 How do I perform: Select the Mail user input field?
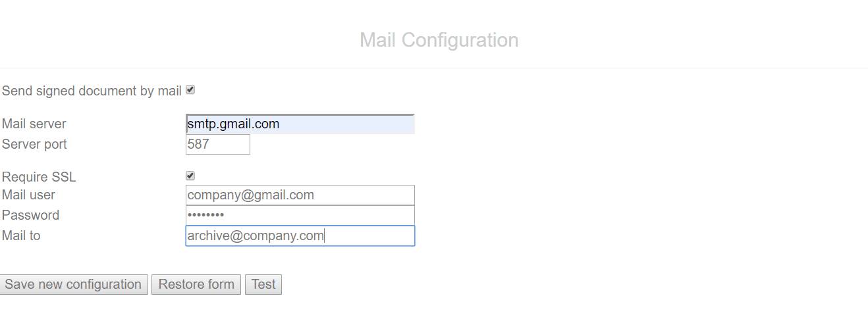coord(300,195)
